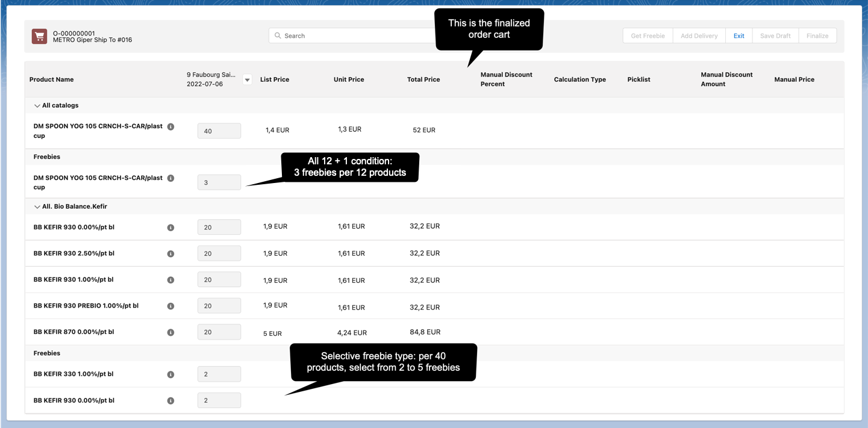Viewport: 868px width, 428px height.
Task: Open the delivery address date dropdown arrow
Action: pos(247,79)
